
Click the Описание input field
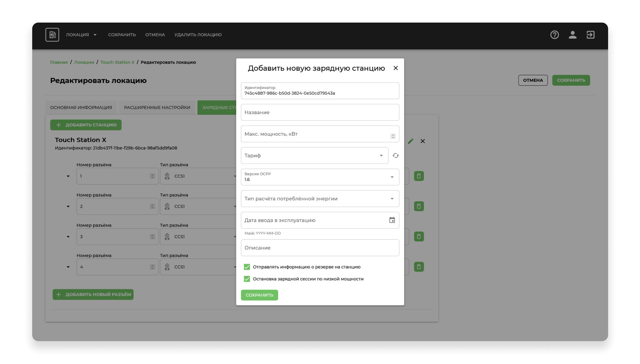coord(320,248)
